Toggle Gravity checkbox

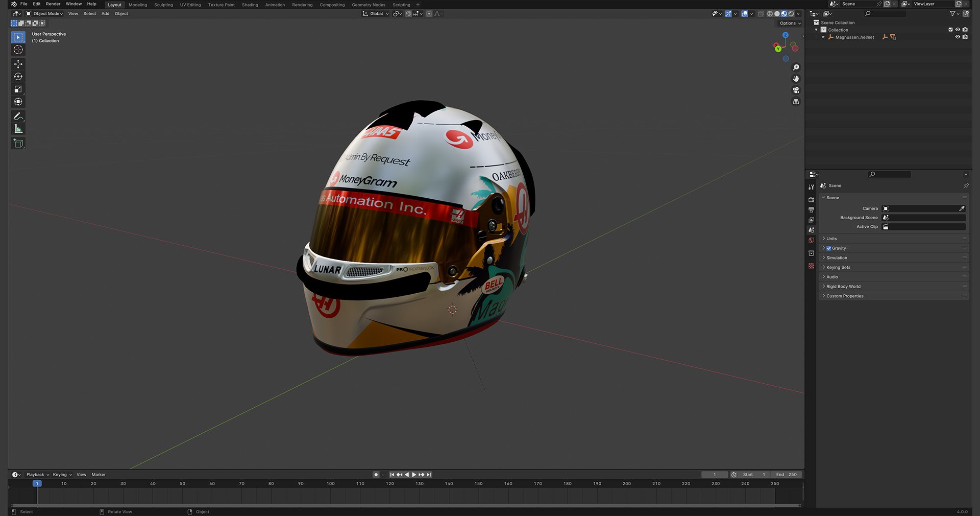829,248
